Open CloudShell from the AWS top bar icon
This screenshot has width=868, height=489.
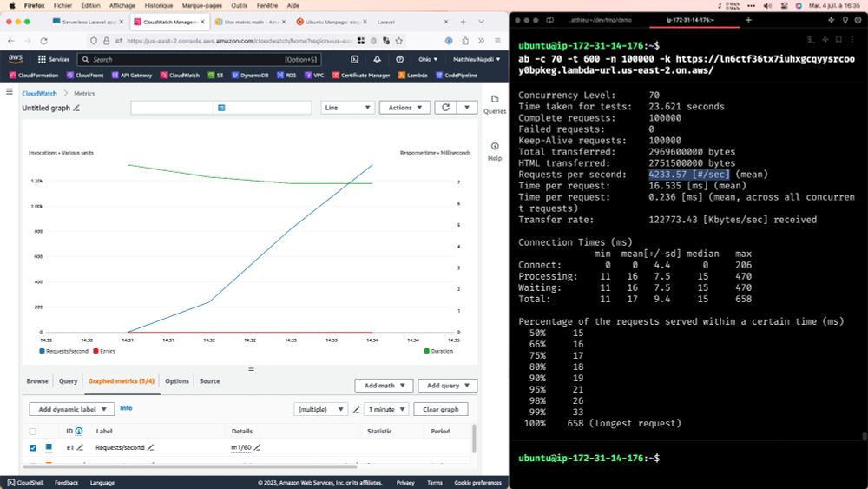(x=355, y=59)
